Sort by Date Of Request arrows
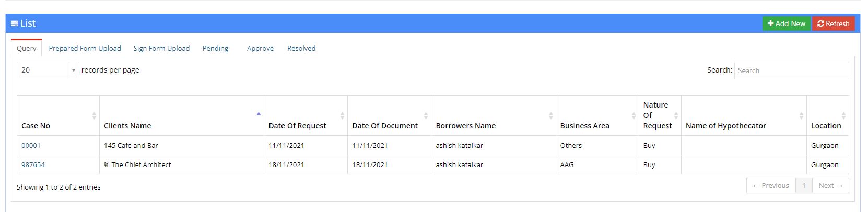The width and height of the screenshot is (868, 212). click(x=342, y=115)
